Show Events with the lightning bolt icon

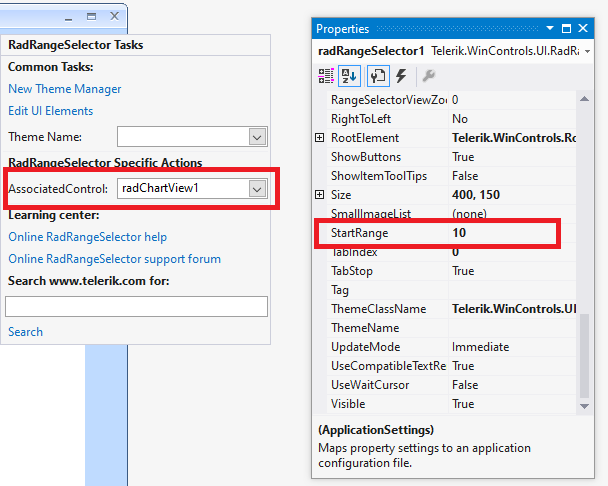pos(401,75)
